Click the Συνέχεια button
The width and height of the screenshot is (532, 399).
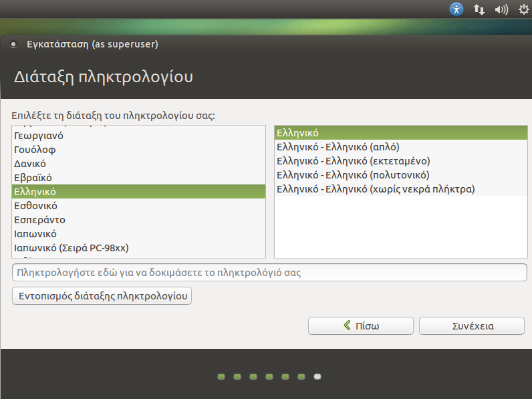pos(471,326)
